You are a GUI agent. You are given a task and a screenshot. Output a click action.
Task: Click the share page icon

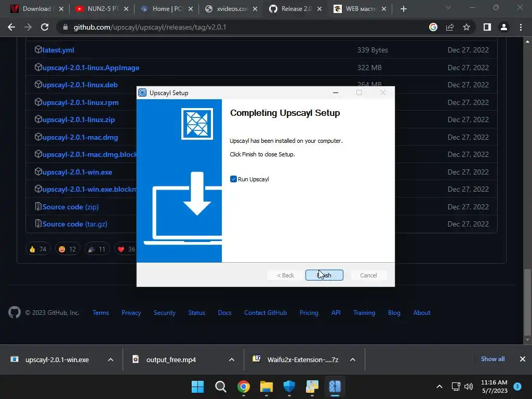tap(450, 27)
